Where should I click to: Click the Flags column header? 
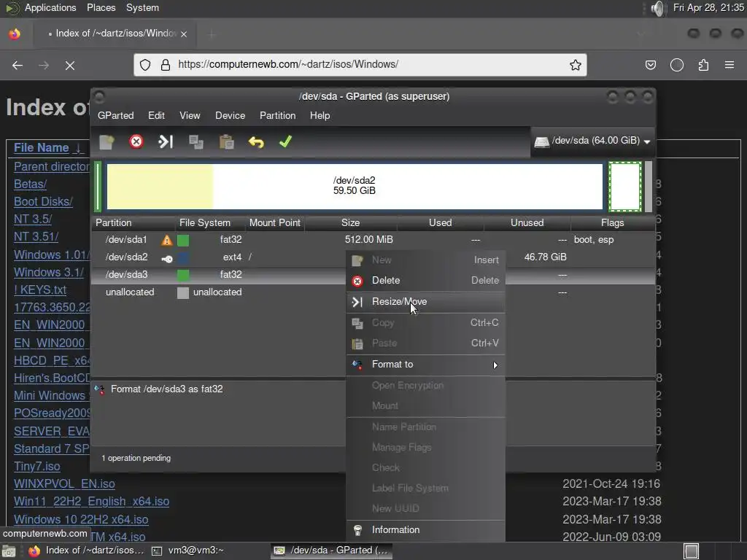613,223
